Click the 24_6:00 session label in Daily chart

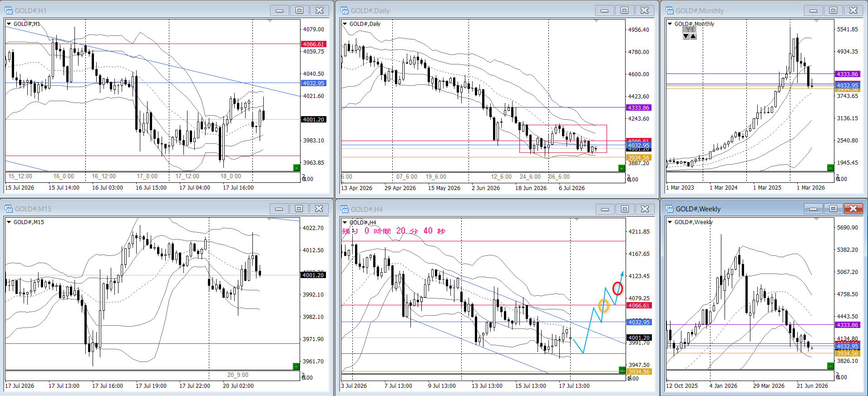[x=530, y=176]
